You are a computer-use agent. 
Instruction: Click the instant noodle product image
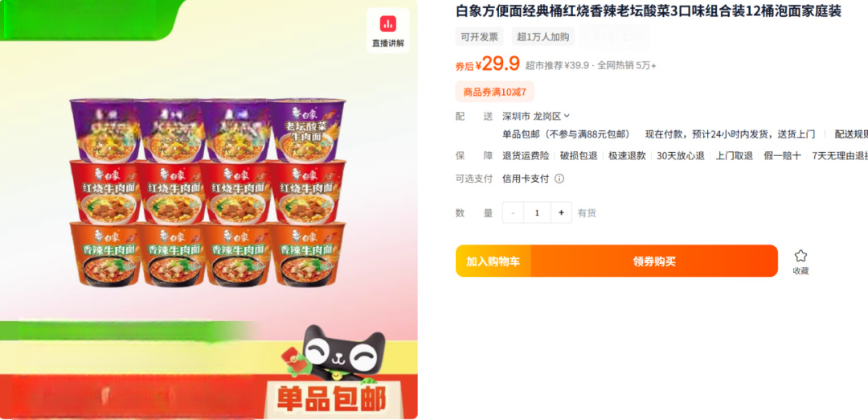pos(207,191)
